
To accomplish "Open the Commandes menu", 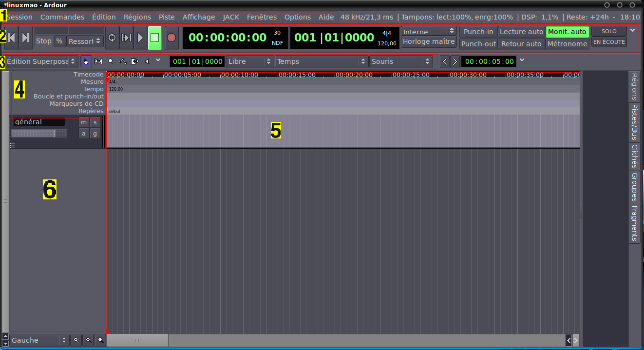I will (62, 17).
